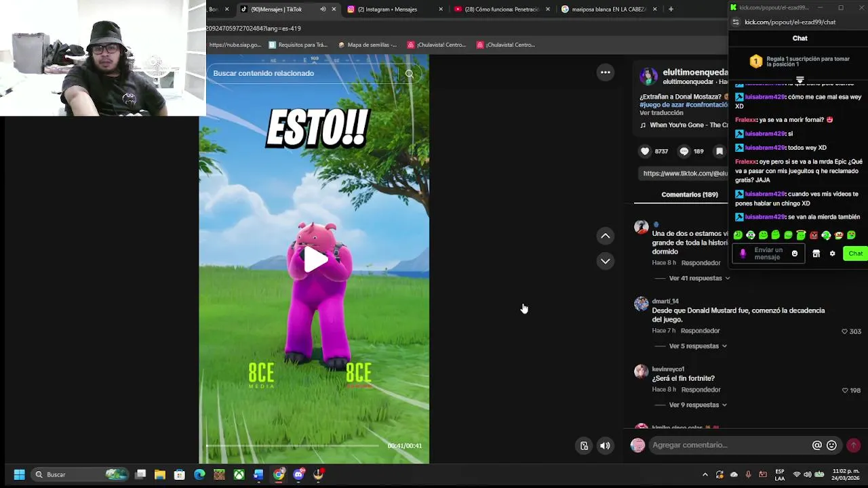Select the red angry Kick emote
Viewport: 868px width, 488px height.
pyautogui.click(x=814, y=235)
